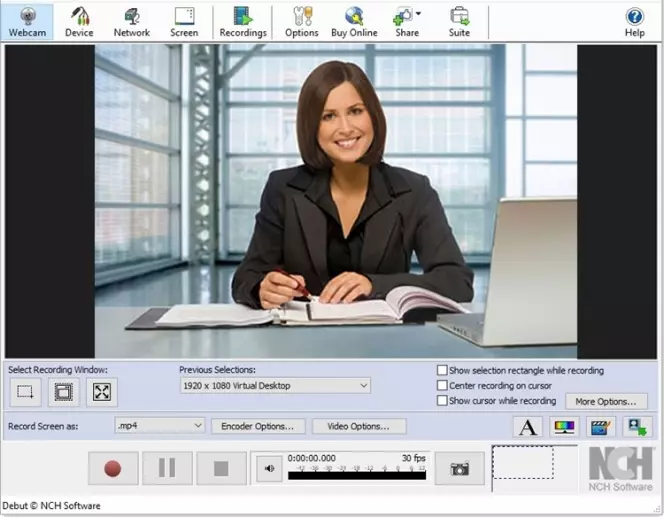The height and width of the screenshot is (518, 664).
Task: Enable Show selection rectangle while recording
Action: (442, 371)
